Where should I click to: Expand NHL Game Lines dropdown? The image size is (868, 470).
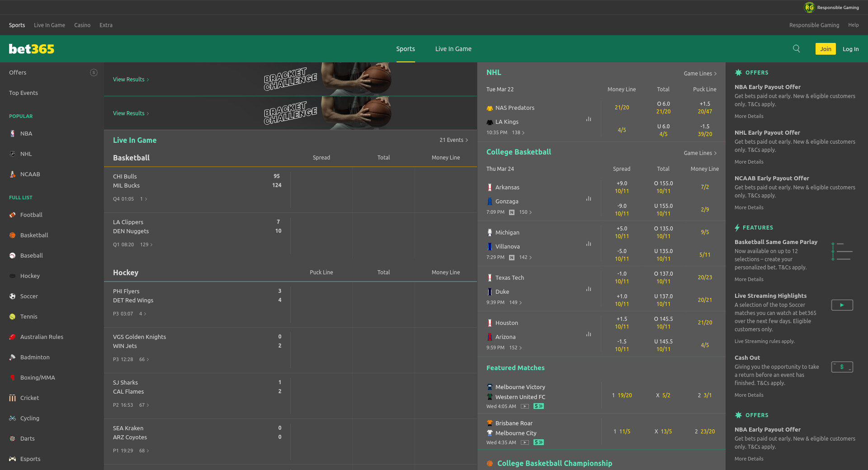point(700,74)
